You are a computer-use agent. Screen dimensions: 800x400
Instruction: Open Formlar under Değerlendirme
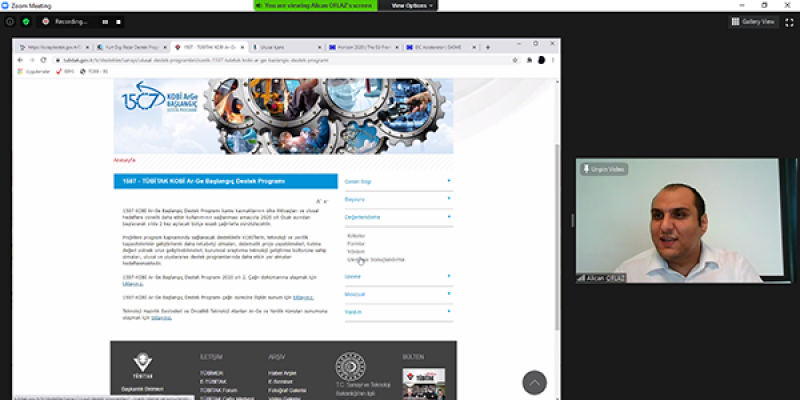pyautogui.click(x=356, y=244)
